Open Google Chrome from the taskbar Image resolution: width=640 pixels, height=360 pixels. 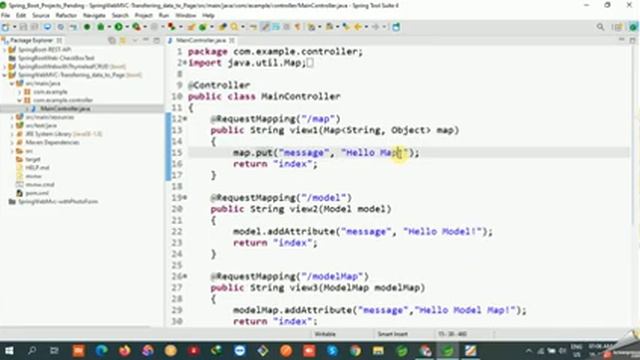[355, 351]
